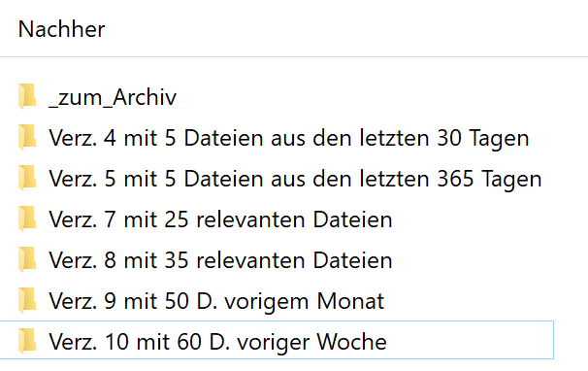
Task: Click the folder icon for Verz. 9
Action: [x=27, y=300]
